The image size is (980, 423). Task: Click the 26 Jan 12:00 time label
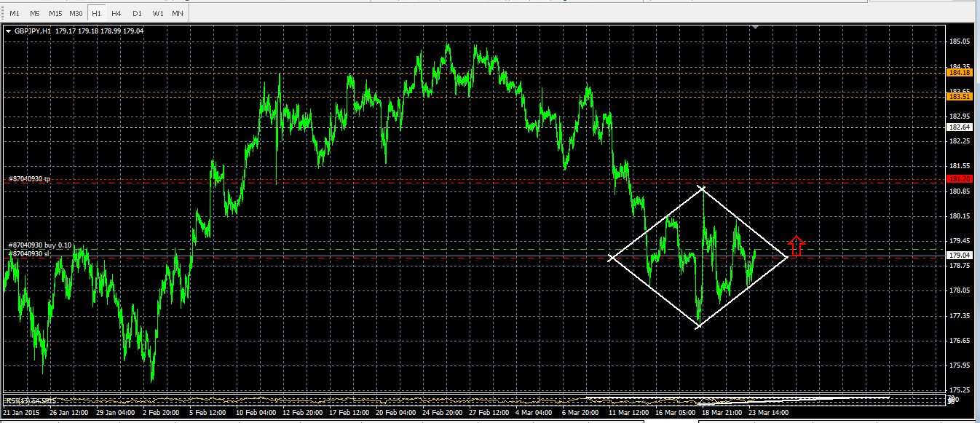click(x=71, y=412)
